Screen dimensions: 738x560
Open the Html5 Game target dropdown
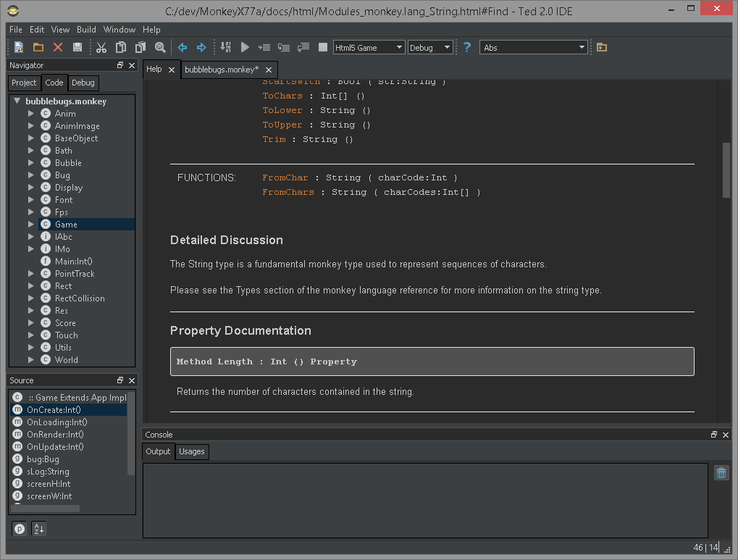tap(369, 48)
